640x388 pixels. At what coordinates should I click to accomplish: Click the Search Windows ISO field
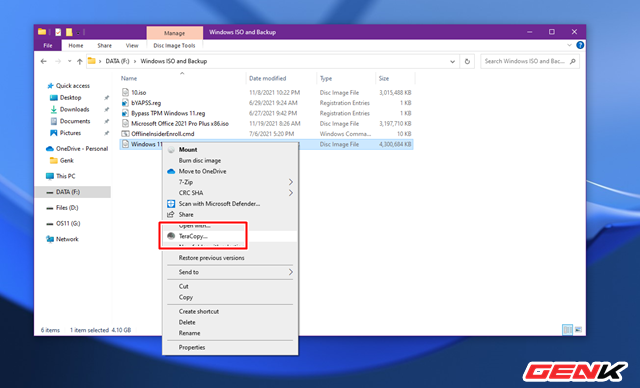pyautogui.click(x=530, y=61)
